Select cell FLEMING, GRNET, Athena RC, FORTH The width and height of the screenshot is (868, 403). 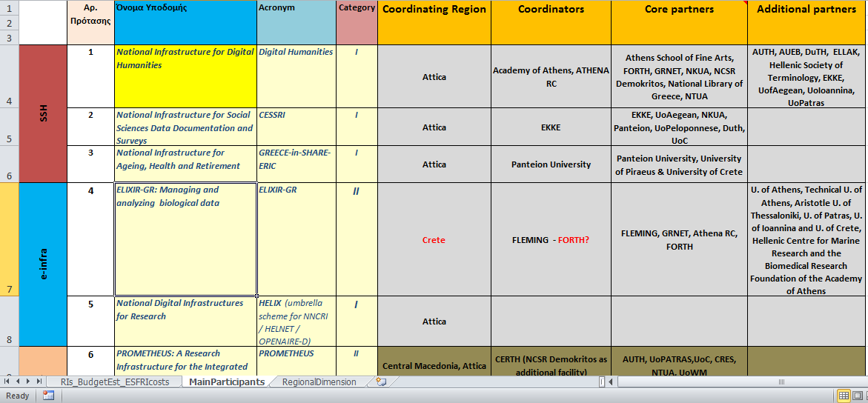(679, 240)
